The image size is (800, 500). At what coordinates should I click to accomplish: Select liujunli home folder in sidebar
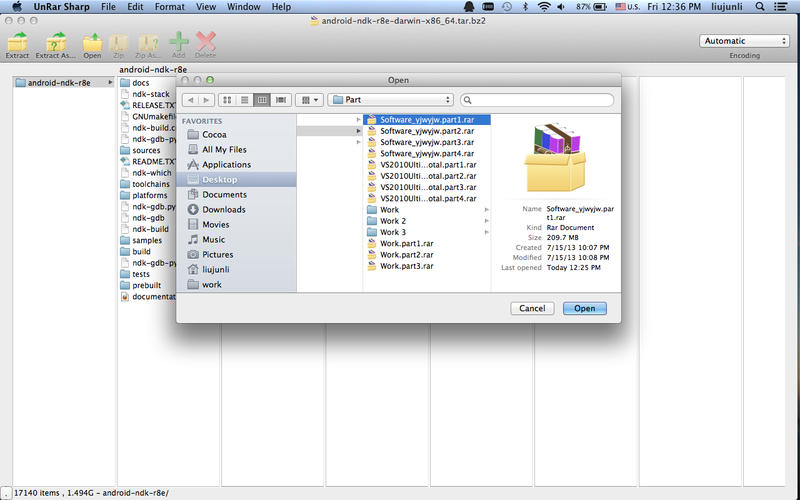click(236, 269)
